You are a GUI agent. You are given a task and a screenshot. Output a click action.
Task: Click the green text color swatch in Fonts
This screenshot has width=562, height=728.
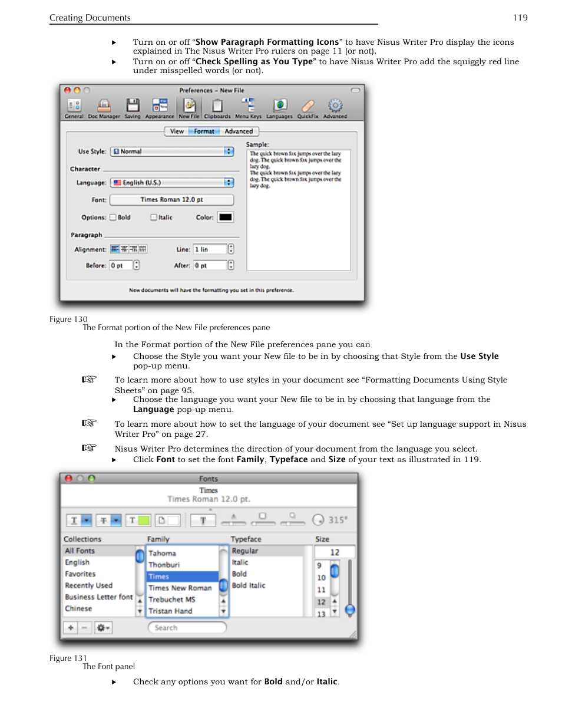(x=144, y=521)
